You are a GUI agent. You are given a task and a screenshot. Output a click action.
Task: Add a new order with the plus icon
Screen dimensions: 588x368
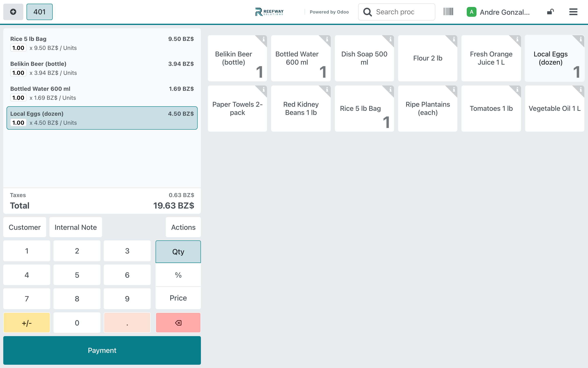pos(13,12)
